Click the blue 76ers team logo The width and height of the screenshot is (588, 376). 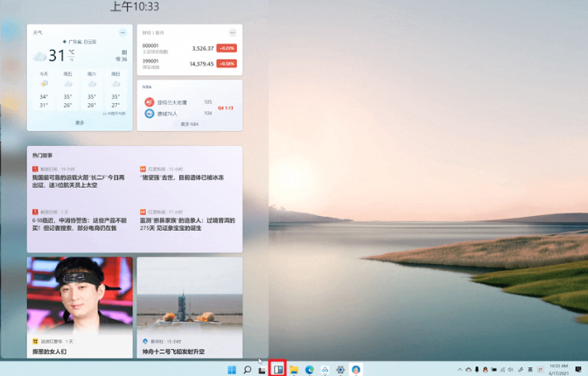click(150, 113)
